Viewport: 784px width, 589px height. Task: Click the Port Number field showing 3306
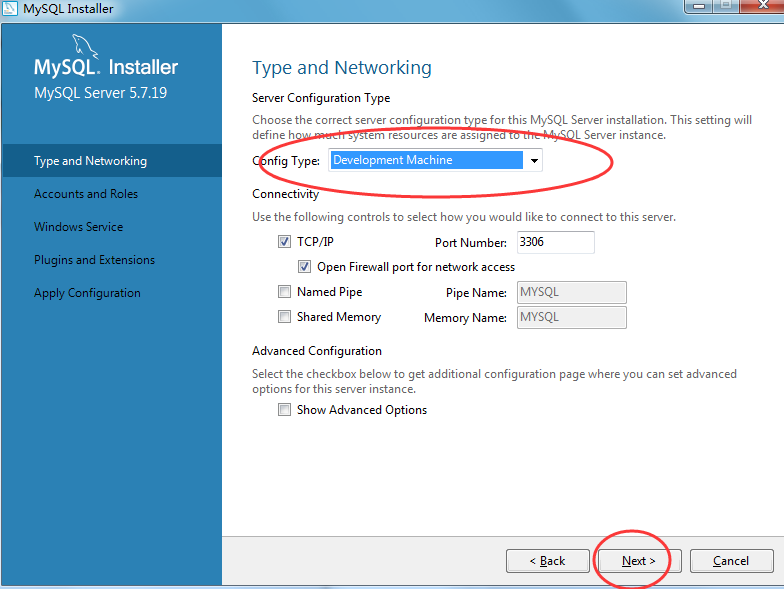click(556, 242)
